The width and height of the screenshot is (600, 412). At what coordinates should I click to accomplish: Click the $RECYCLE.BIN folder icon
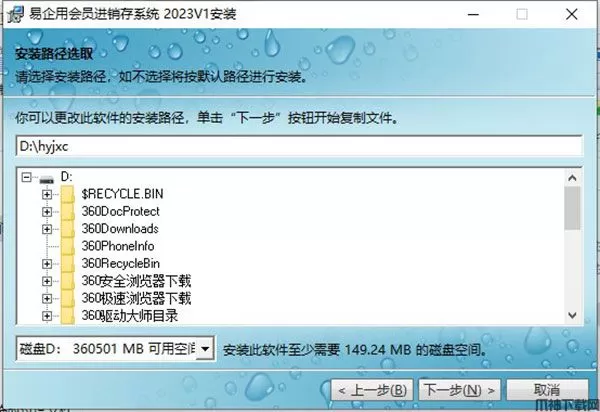pyautogui.click(x=68, y=194)
